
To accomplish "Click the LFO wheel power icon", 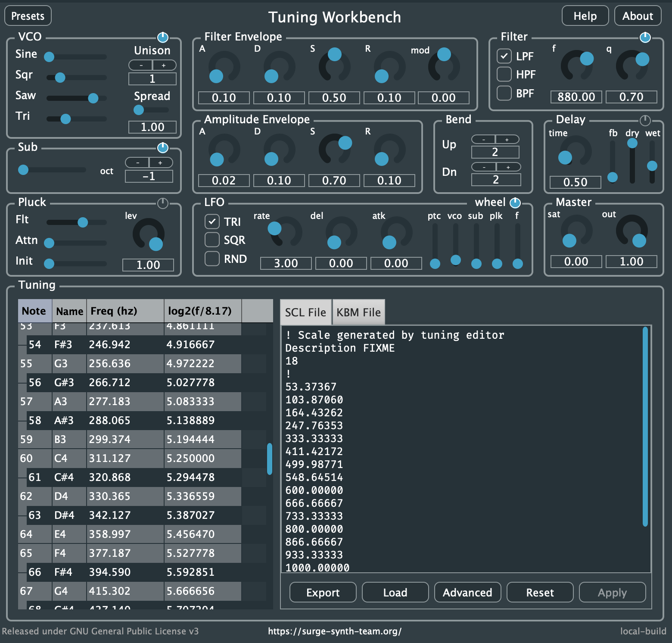I will point(515,203).
